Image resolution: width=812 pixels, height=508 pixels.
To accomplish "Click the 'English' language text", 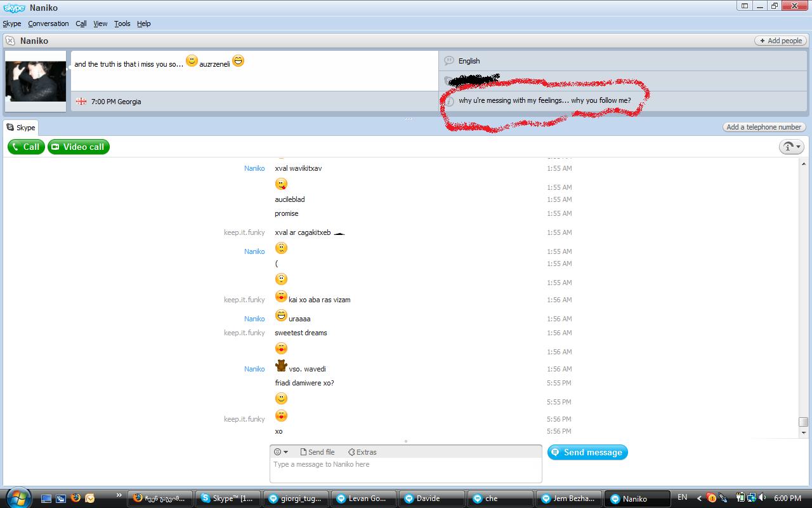I will 469,61.
